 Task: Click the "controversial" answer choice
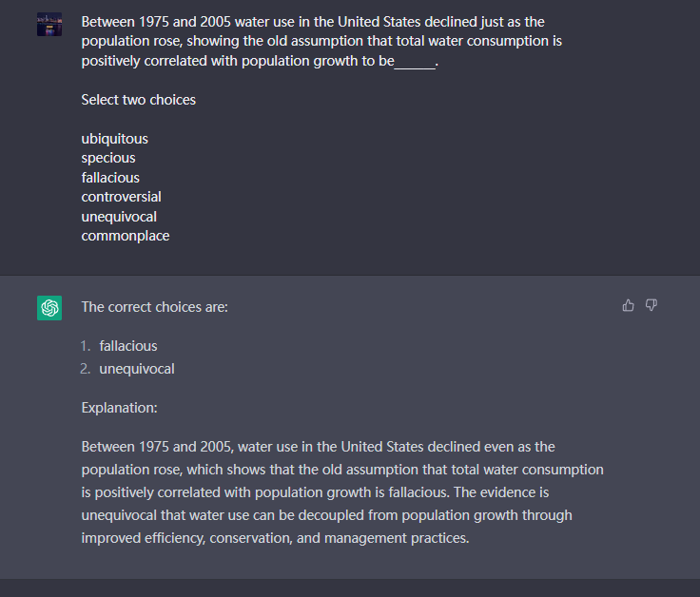point(121,197)
